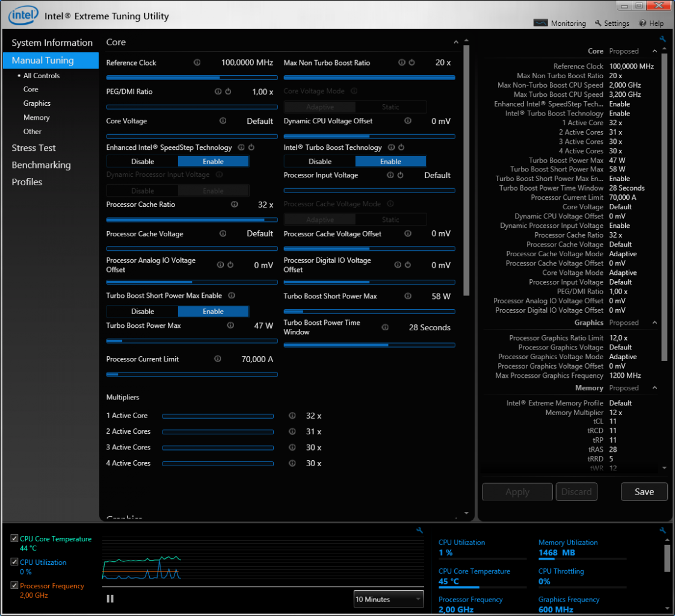
Task: Show info for Processor Analog IO Voltage Offset
Action: pos(220,265)
